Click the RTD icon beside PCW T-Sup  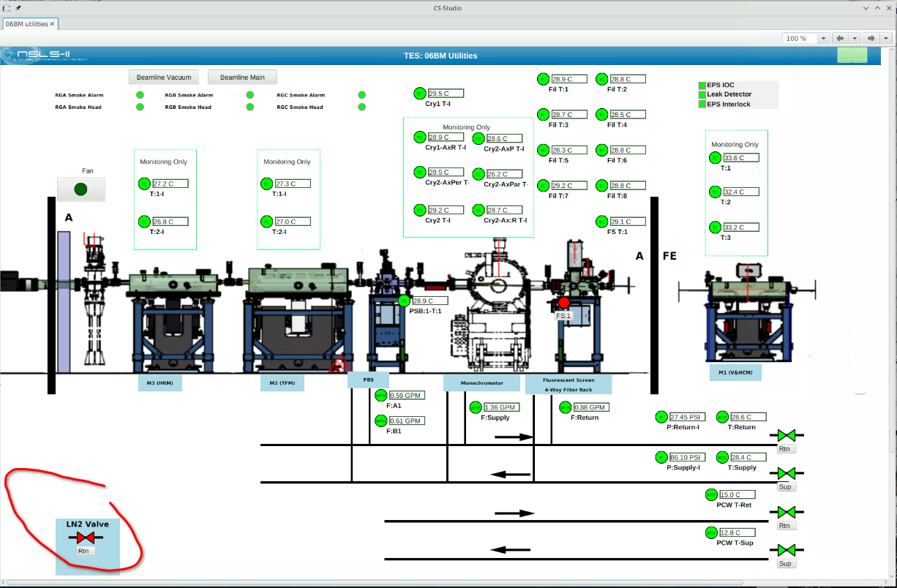pyautogui.click(x=710, y=532)
